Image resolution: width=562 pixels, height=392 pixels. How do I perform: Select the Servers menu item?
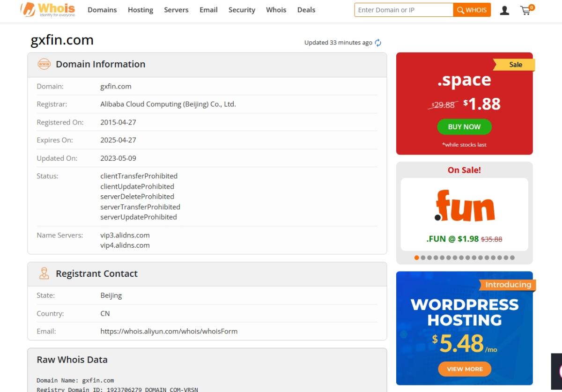tap(176, 10)
